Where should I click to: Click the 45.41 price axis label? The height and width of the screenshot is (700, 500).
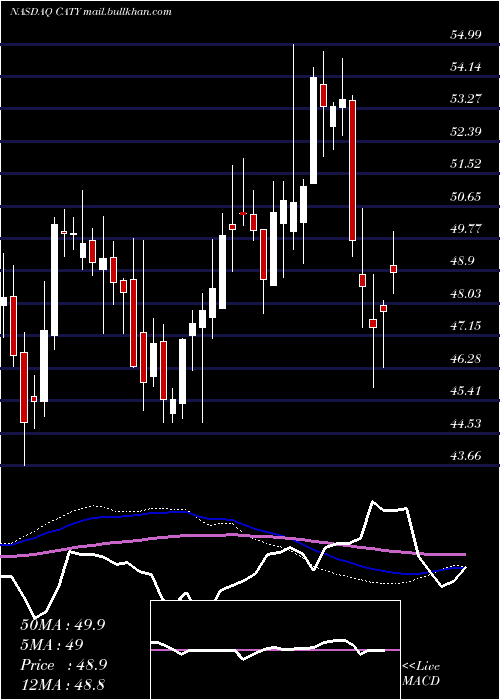pos(465,391)
